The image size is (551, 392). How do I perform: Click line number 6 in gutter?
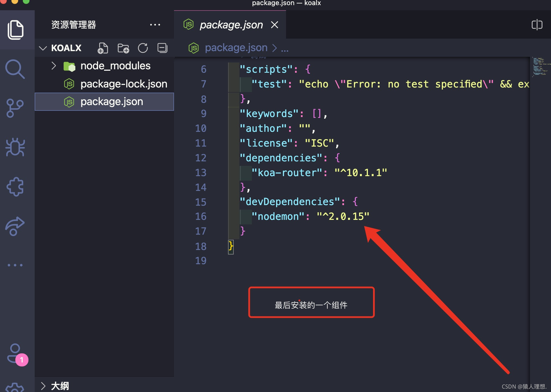[204, 69]
